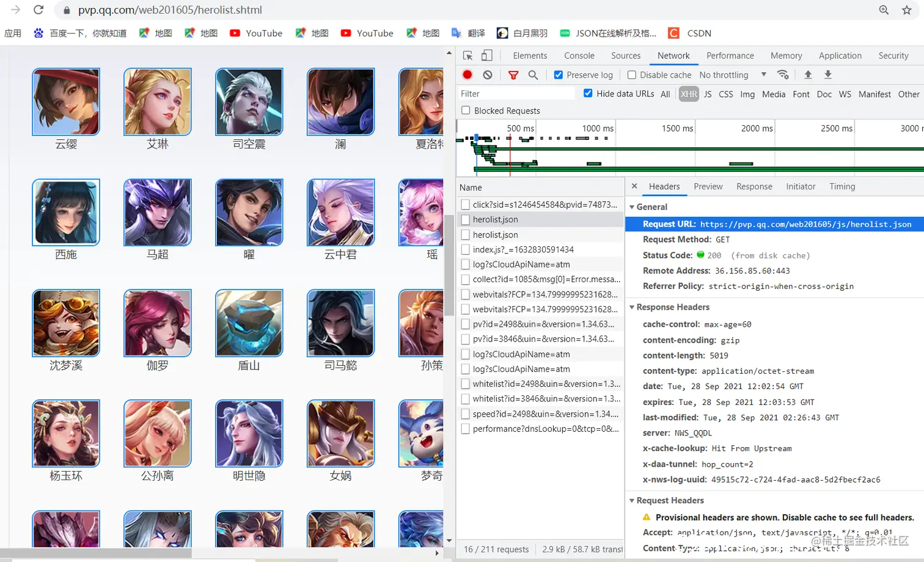Toggle the red filter funnel icon

click(x=513, y=75)
